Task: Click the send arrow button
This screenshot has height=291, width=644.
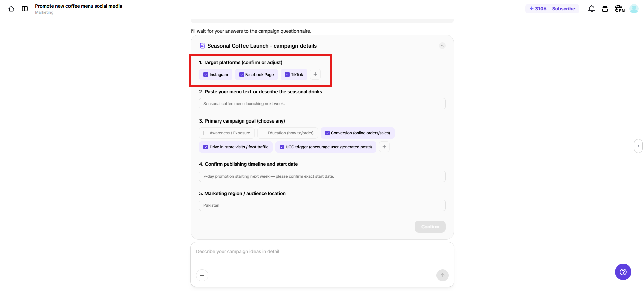Action: coord(442,275)
